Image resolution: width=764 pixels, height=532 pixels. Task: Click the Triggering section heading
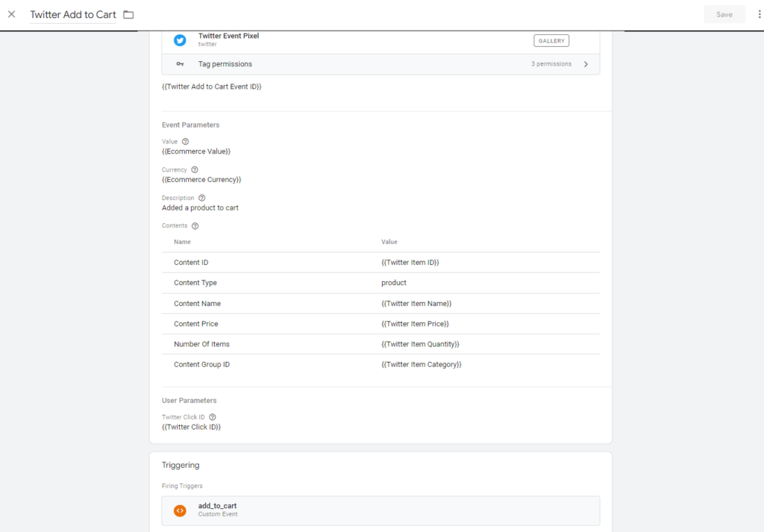(181, 465)
